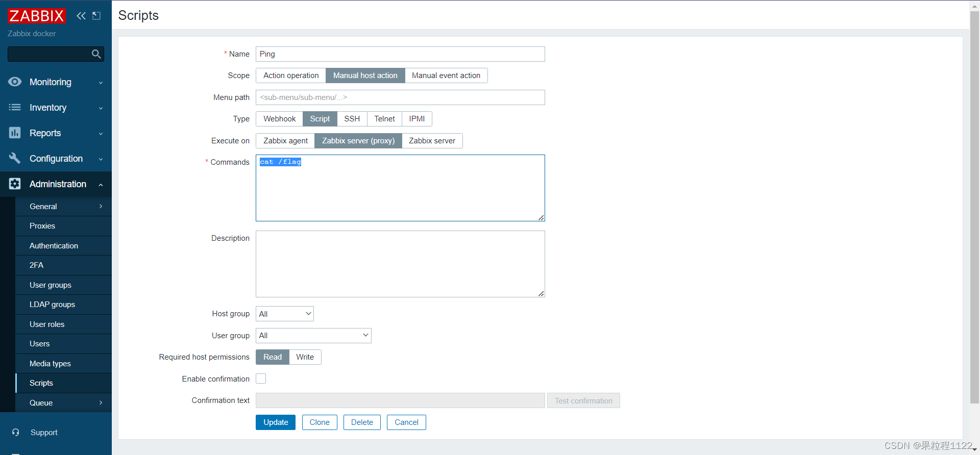Collapse the Administration menu chevron
This screenshot has width=980, height=455.
[x=101, y=185]
